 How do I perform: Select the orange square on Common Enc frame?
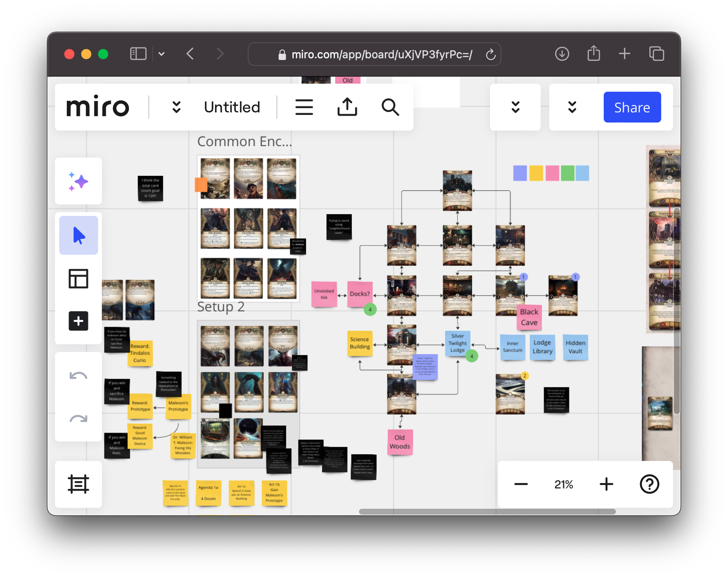(201, 185)
